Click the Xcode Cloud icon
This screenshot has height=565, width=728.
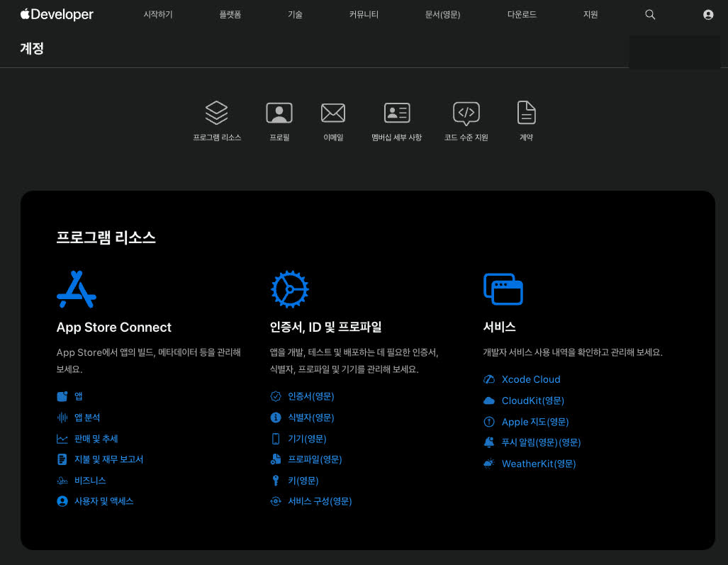(489, 379)
